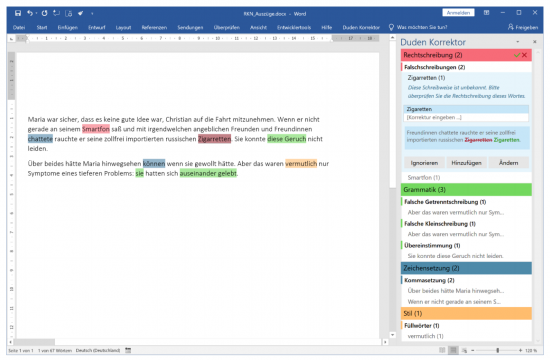Screen dimensions: 550x360
Task: Click the Anmelden sign-in button
Action: click(458, 13)
